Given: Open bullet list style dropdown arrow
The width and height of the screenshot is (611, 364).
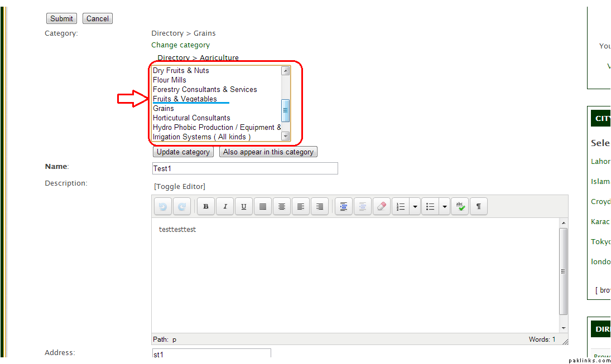Looking at the screenshot, I should coord(444,207).
